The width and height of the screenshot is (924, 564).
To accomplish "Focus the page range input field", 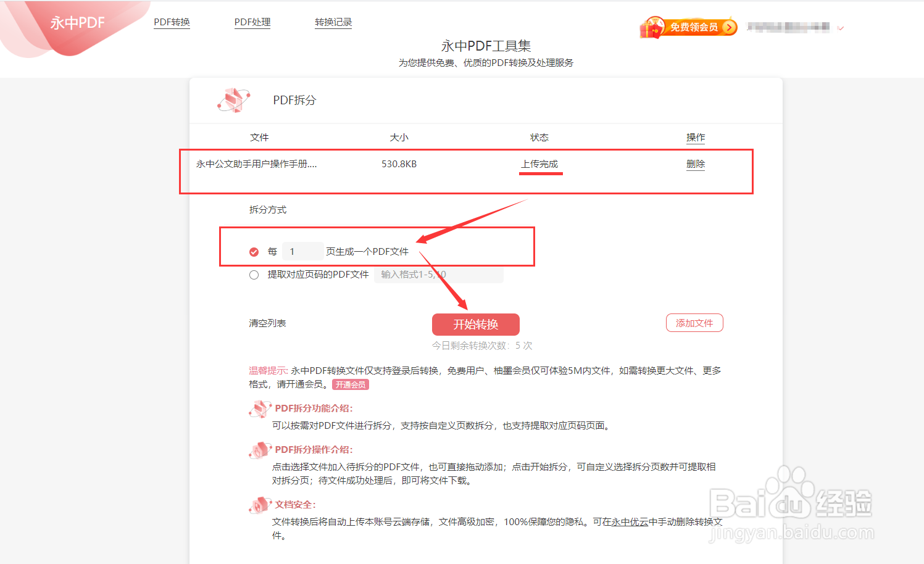I will coord(439,275).
